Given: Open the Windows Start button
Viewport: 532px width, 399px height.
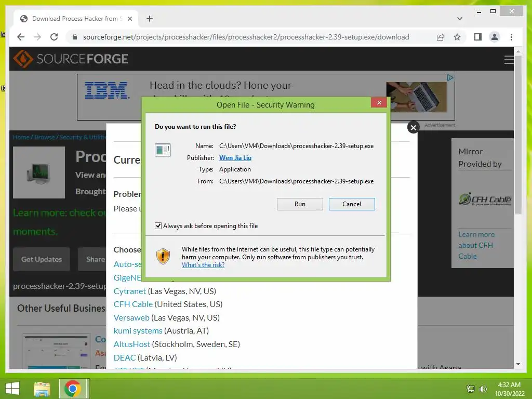Looking at the screenshot, I should 12,389.
